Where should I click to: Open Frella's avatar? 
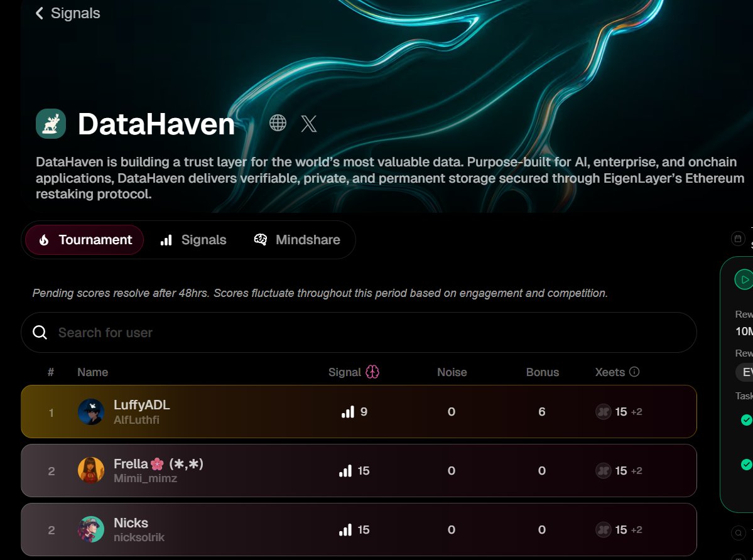pos(91,470)
